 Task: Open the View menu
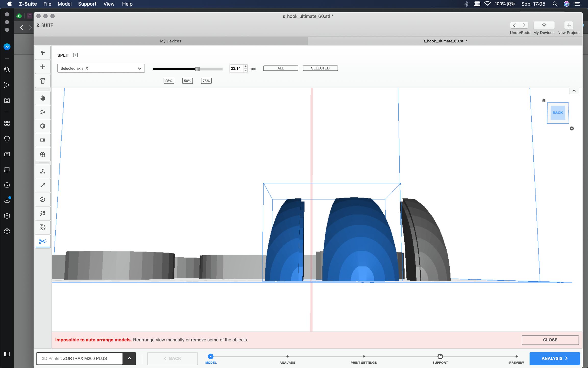pyautogui.click(x=109, y=4)
